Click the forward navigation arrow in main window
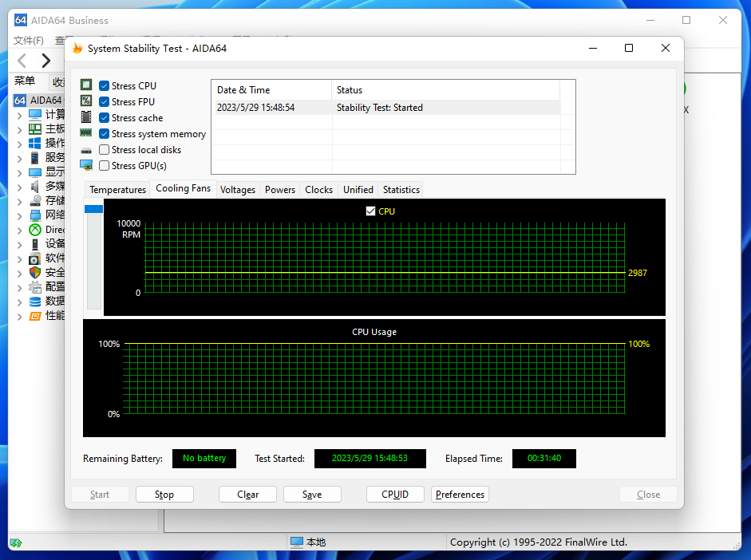Image resolution: width=751 pixels, height=560 pixels. 46,61
